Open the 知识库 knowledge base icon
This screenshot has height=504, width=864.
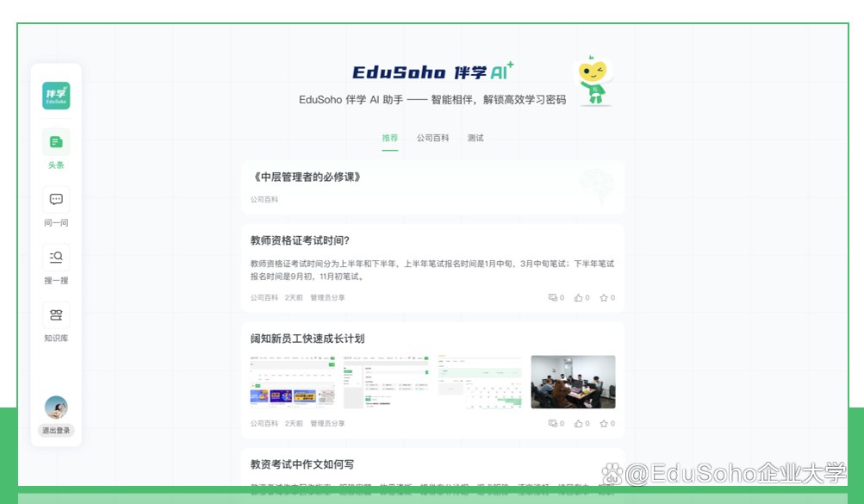(x=56, y=315)
